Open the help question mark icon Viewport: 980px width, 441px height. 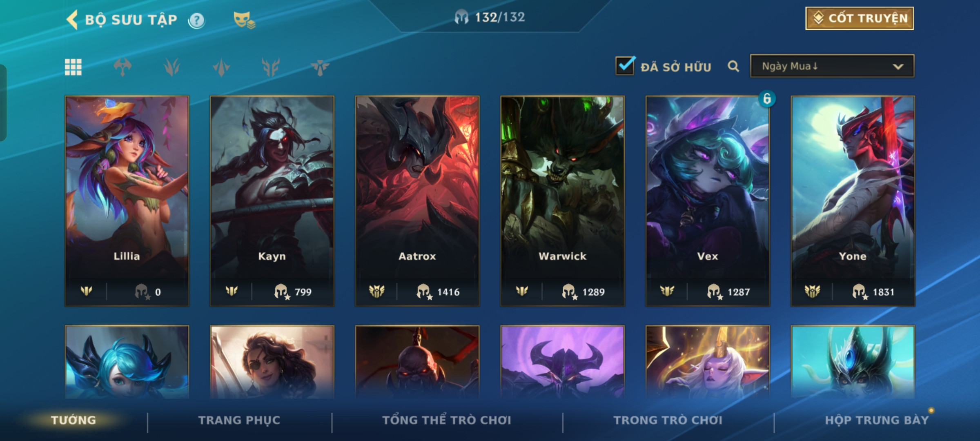pos(196,20)
